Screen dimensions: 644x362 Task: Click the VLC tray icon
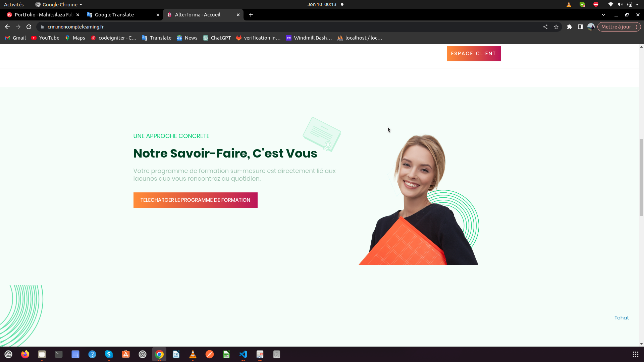point(569,4)
